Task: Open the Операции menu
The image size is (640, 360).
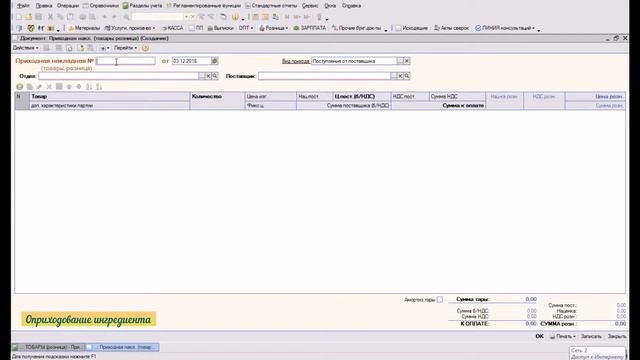Action: (x=68, y=6)
